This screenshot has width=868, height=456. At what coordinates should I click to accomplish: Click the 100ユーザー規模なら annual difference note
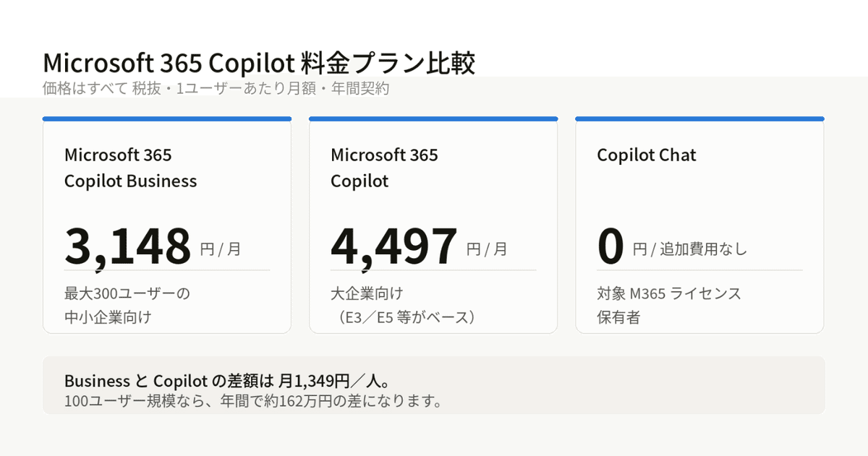[253, 400]
